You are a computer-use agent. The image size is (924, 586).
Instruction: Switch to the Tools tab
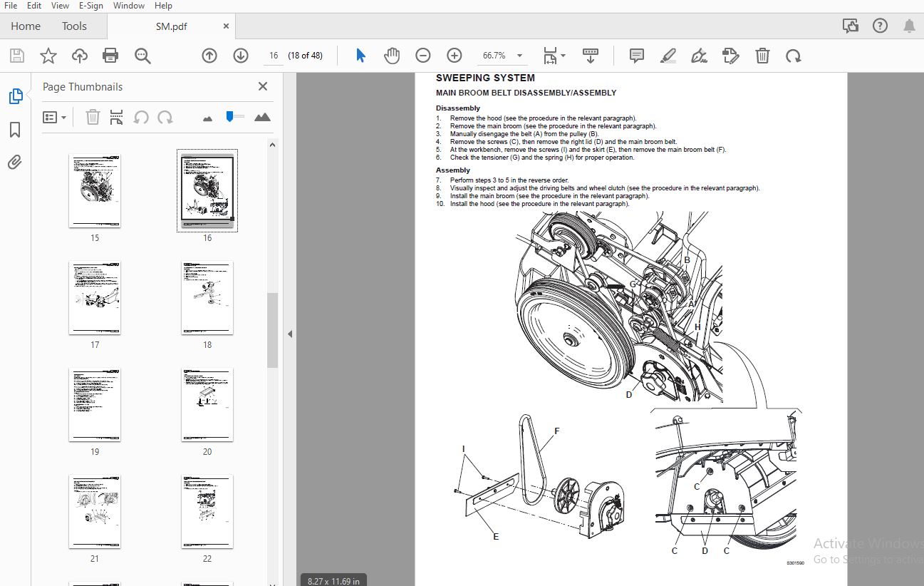click(74, 26)
